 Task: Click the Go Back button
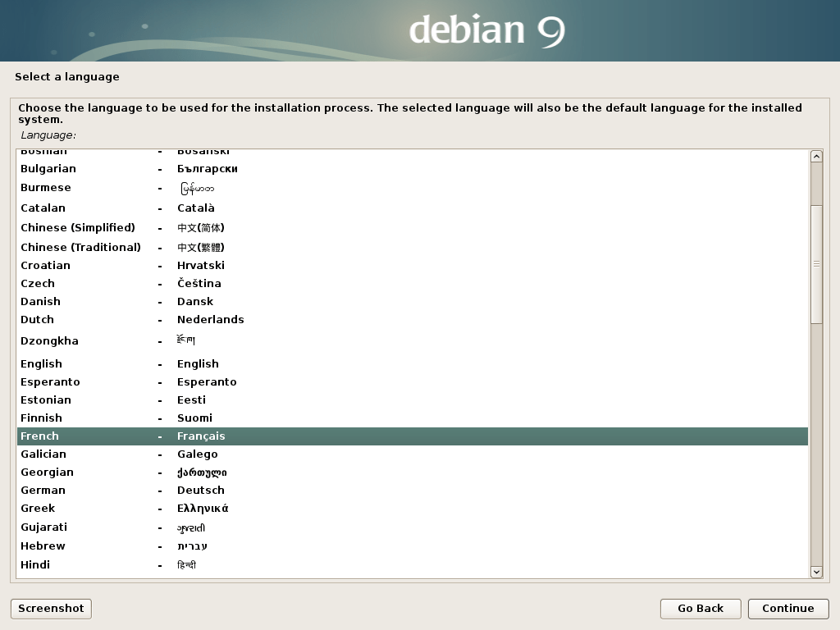(701, 609)
